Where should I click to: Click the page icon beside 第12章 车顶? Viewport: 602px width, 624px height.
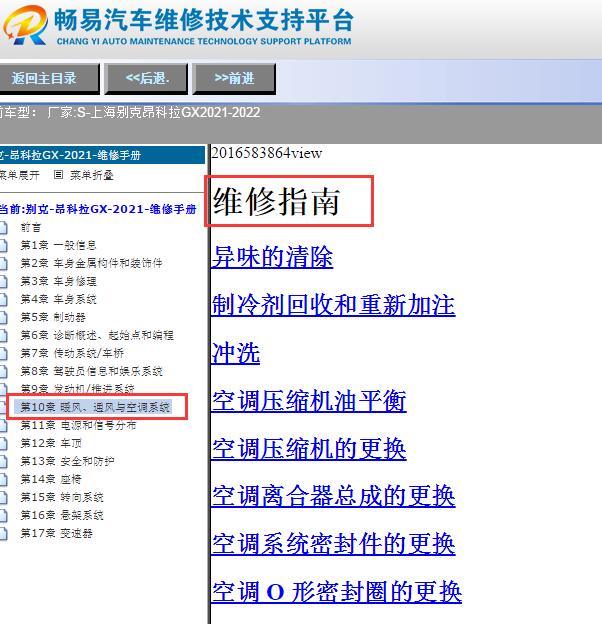point(3,443)
